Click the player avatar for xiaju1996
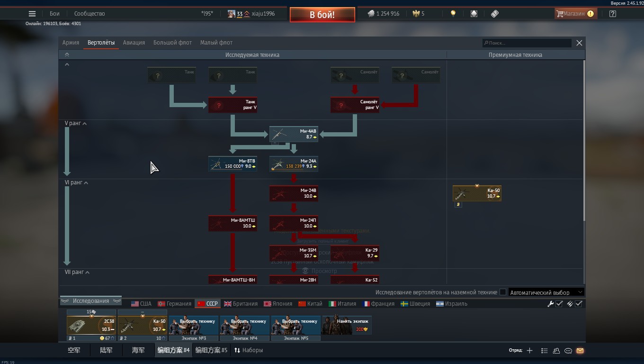Viewport: 644px width, 364px height. click(x=231, y=14)
